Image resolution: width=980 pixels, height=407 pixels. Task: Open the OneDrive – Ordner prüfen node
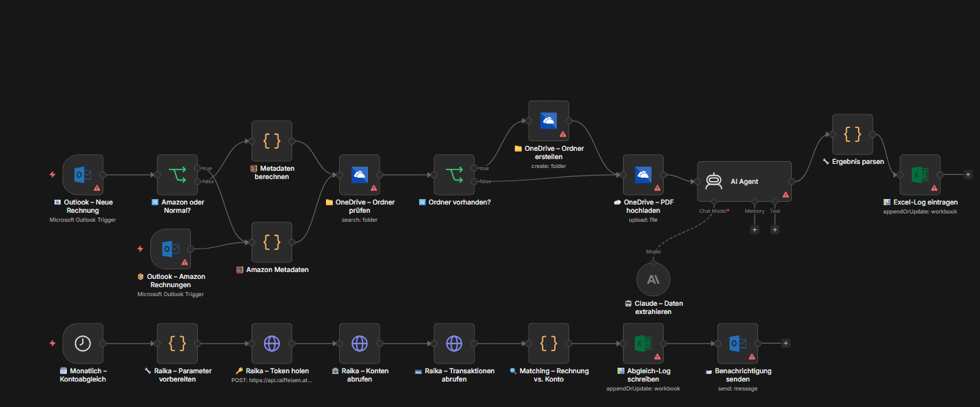(x=359, y=174)
